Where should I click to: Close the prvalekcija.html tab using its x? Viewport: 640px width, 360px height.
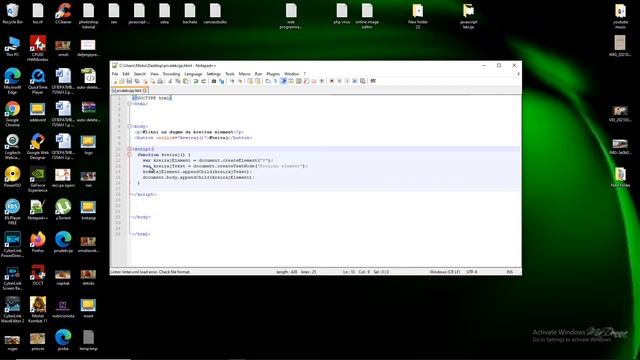pyautogui.click(x=145, y=91)
